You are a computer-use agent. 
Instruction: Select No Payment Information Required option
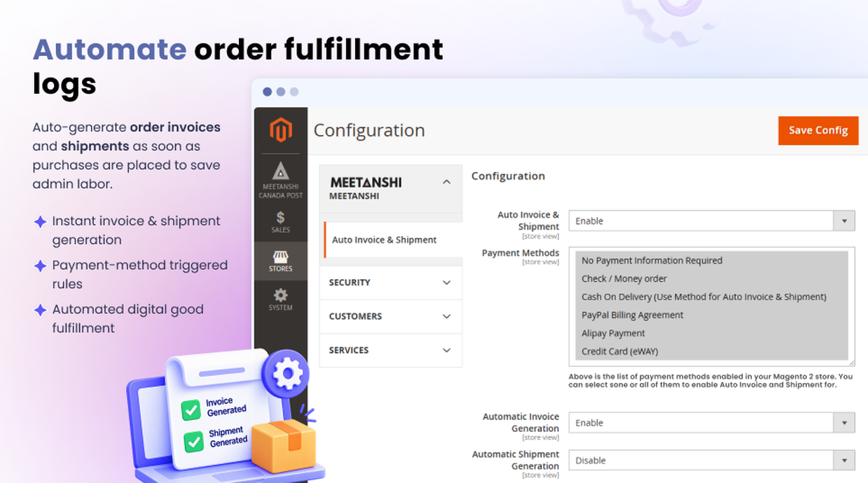(x=712, y=260)
